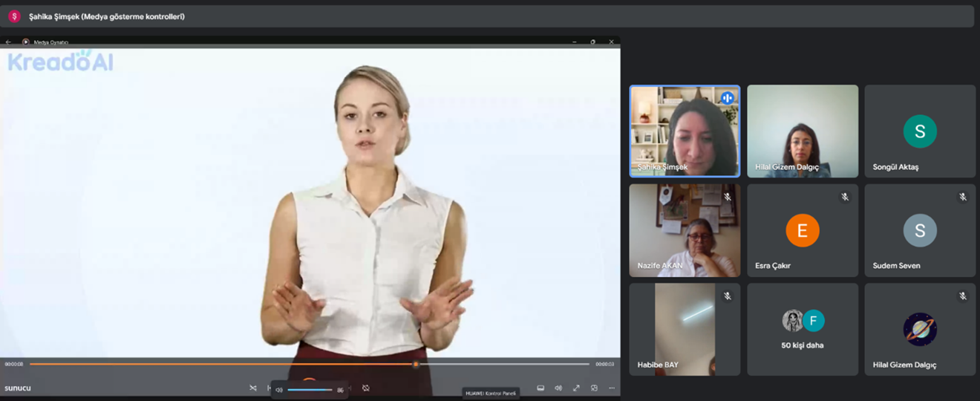Open the three-dot more options menu

612,388
